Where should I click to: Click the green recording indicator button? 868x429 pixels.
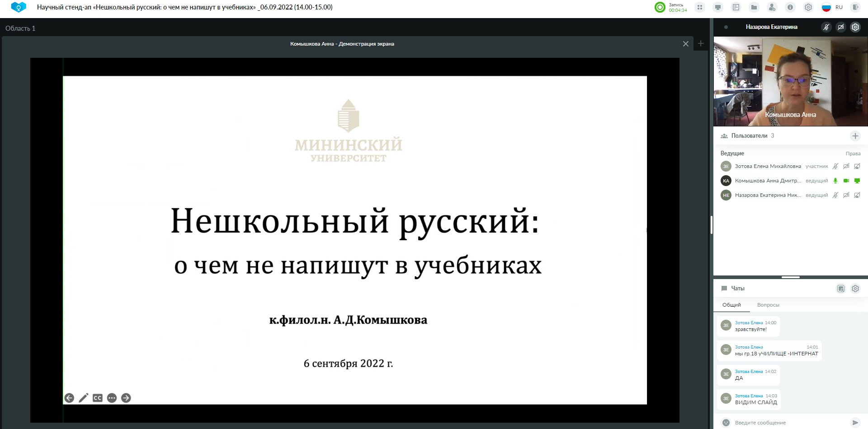660,7
